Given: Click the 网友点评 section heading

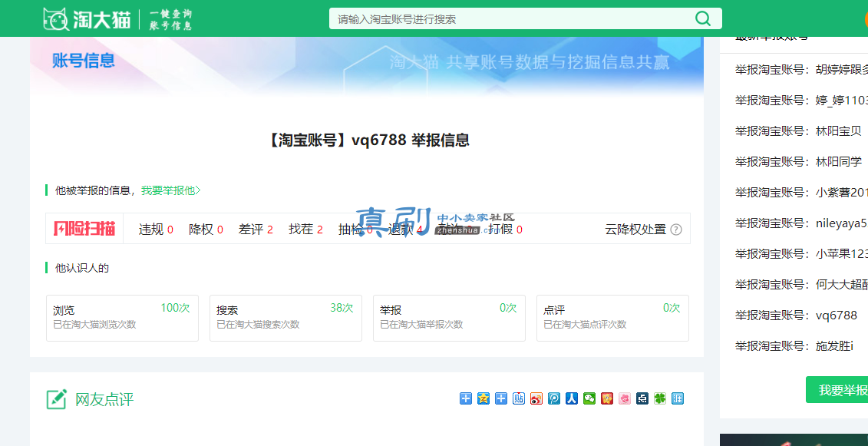Looking at the screenshot, I should 104,399.
